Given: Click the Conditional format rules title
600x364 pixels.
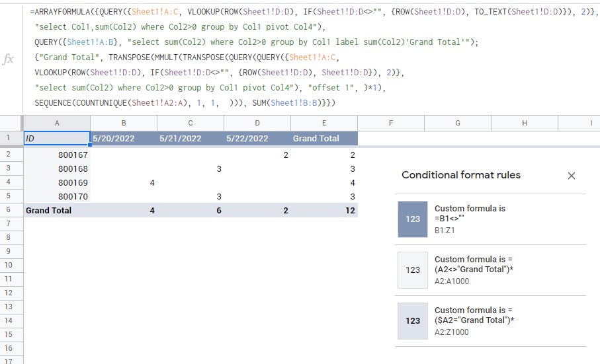Looking at the screenshot, I should click(x=460, y=175).
